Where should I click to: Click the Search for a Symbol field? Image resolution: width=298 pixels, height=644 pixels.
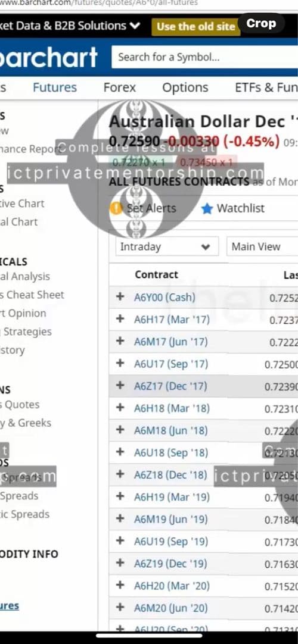(204, 57)
